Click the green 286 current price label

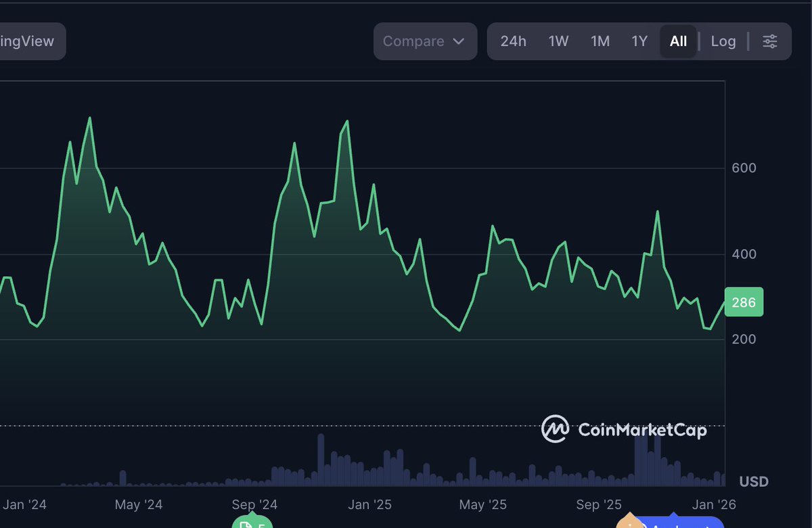pyautogui.click(x=744, y=302)
